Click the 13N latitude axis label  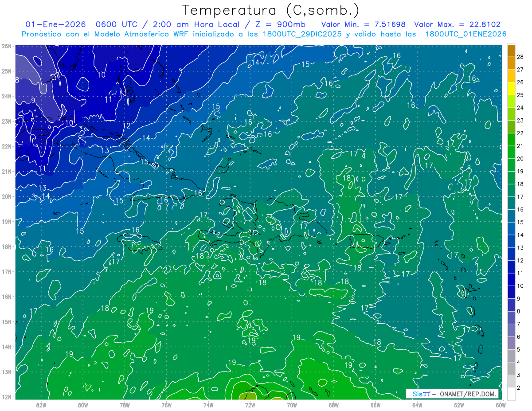point(7,372)
